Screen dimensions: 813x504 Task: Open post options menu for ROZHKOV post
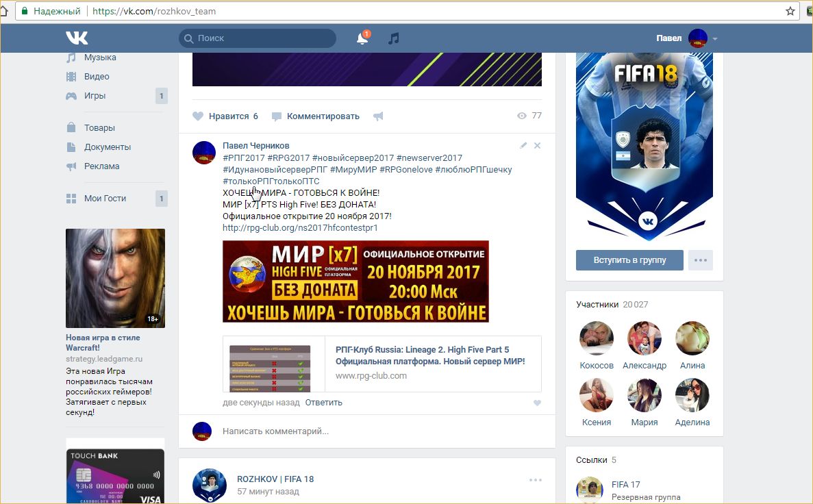[x=535, y=480]
